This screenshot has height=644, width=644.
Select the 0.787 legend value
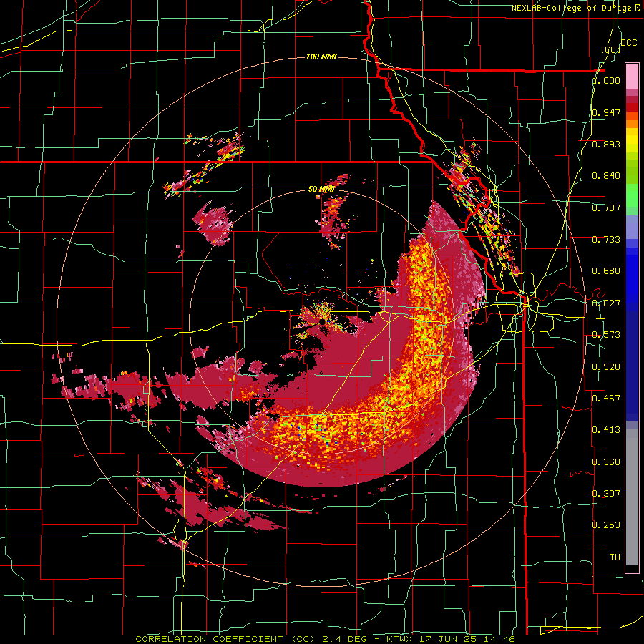tap(606, 208)
